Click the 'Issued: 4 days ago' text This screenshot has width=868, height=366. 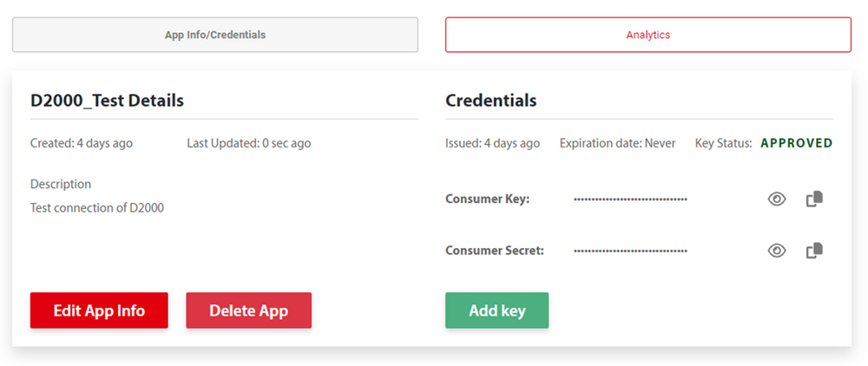492,143
